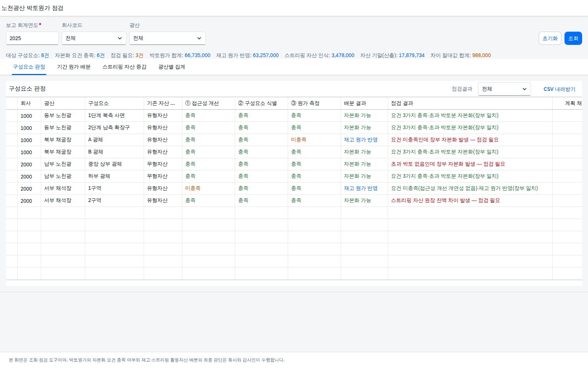Screen dimensions: 588x368
Task: Open the 광산 dropdown filter
Action: click(x=168, y=38)
